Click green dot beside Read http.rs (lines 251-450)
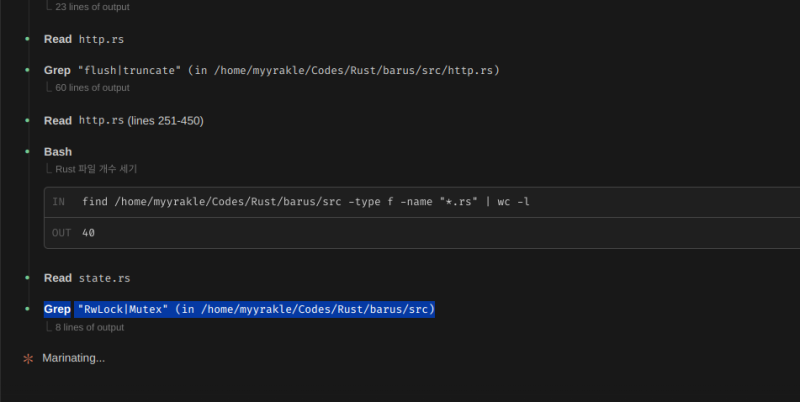The height and width of the screenshot is (402, 800). pos(28,121)
